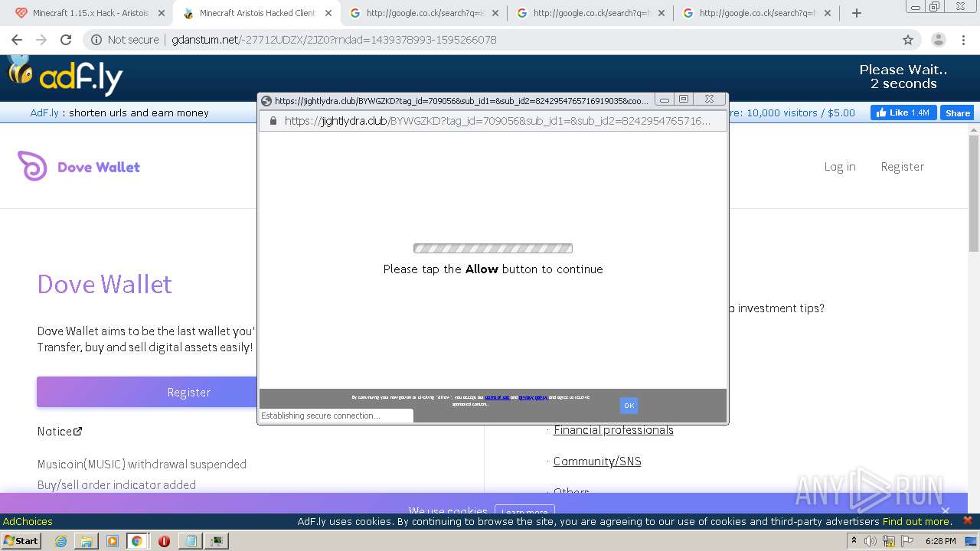Click the Facebook Like button

pyautogui.click(x=903, y=112)
